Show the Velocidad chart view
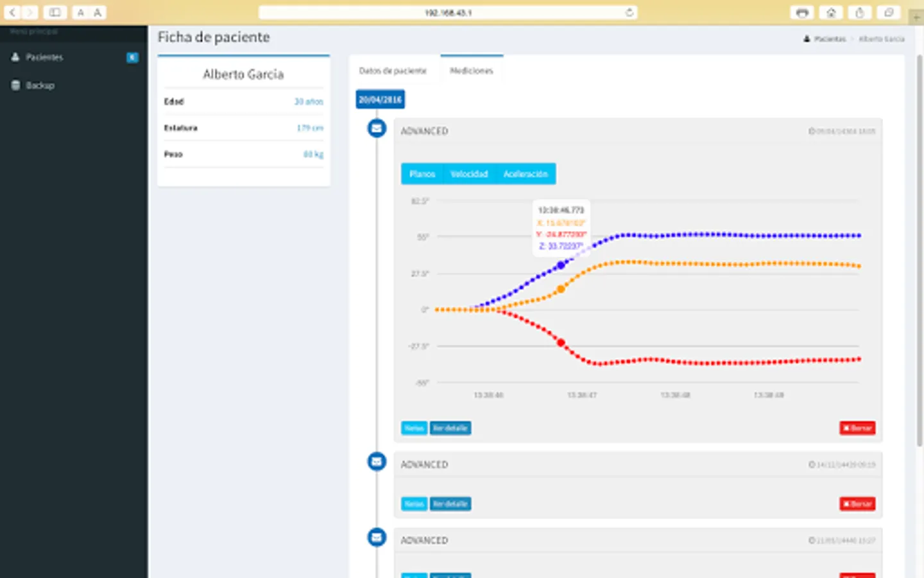The height and width of the screenshot is (578, 924). pyautogui.click(x=469, y=174)
